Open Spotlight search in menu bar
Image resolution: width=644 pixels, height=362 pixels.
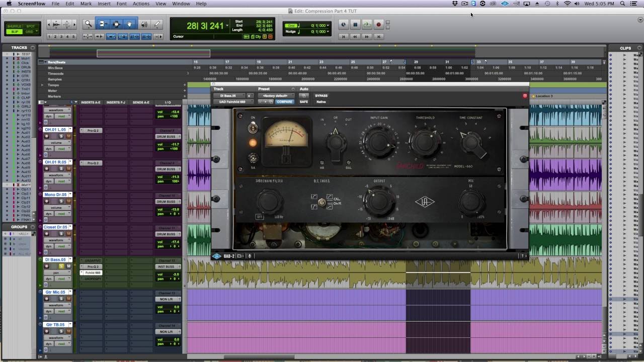(622, 4)
